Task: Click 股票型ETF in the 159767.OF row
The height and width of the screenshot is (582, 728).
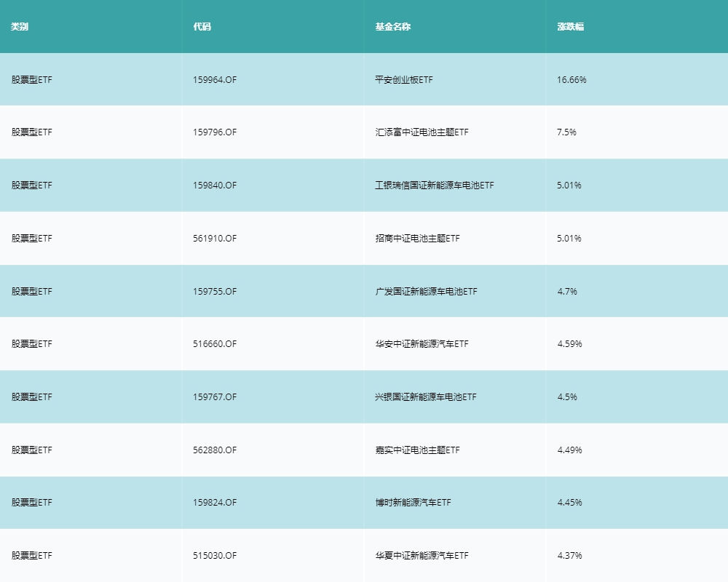Action: pyautogui.click(x=31, y=396)
